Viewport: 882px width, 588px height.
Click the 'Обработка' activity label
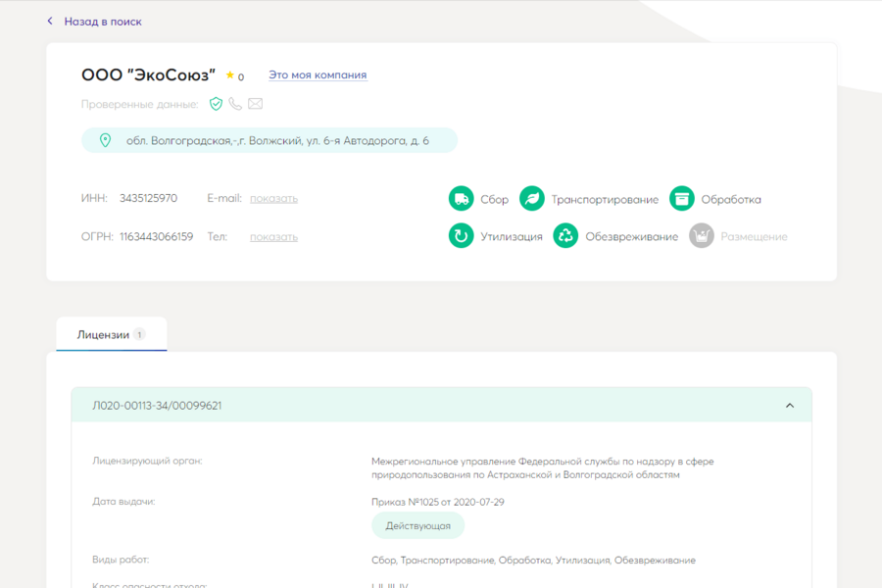coord(731,199)
